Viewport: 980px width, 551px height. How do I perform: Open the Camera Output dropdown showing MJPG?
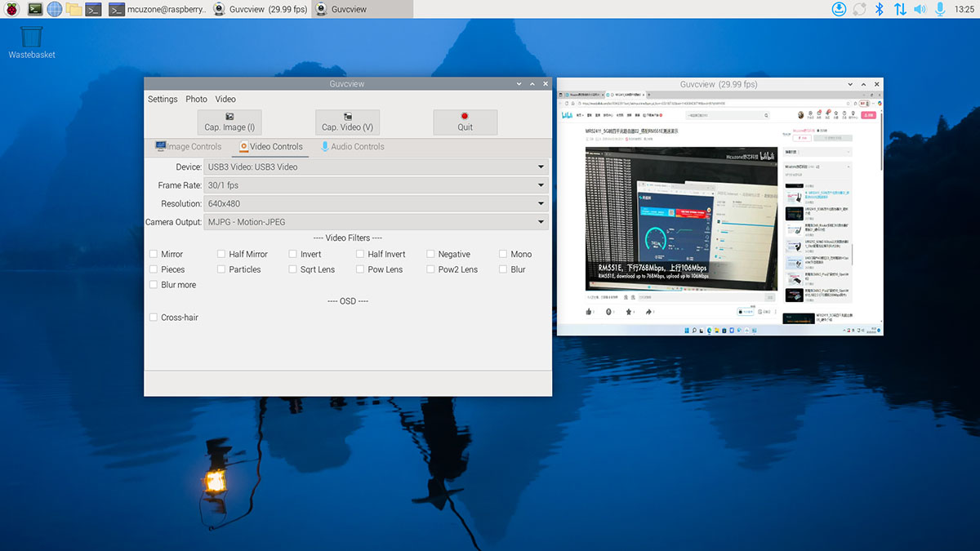click(376, 222)
